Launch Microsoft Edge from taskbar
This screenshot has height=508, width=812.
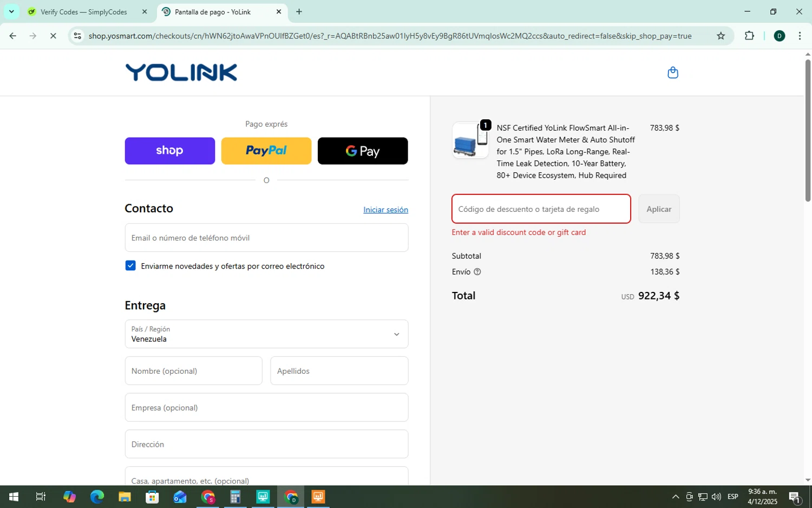tap(97, 497)
